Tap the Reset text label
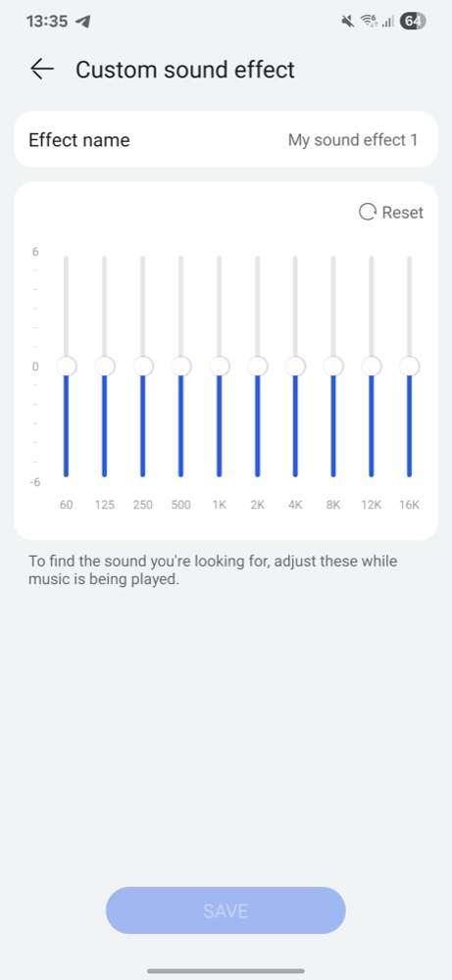 [403, 213]
